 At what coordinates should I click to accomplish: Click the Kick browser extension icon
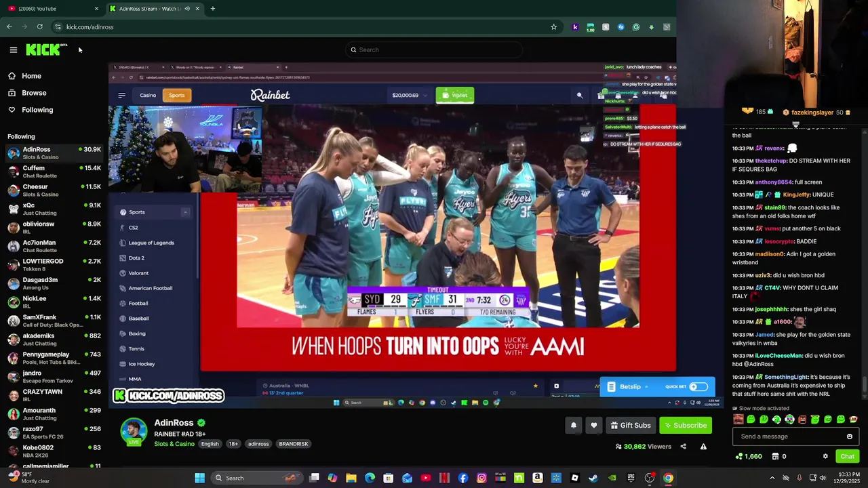coord(575,27)
